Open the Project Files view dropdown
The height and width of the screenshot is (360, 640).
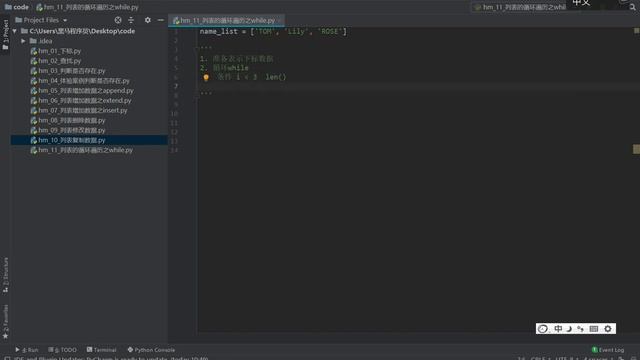pos(41,20)
